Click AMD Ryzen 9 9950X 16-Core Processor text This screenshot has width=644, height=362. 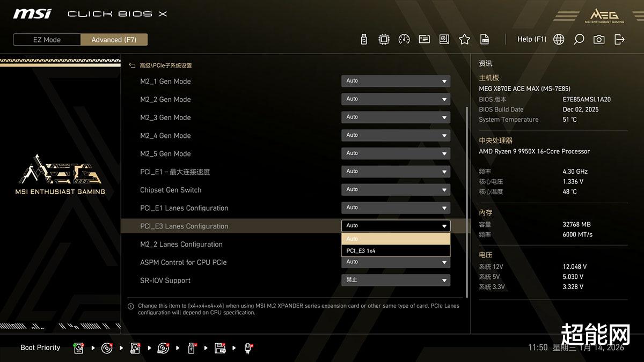(x=534, y=151)
